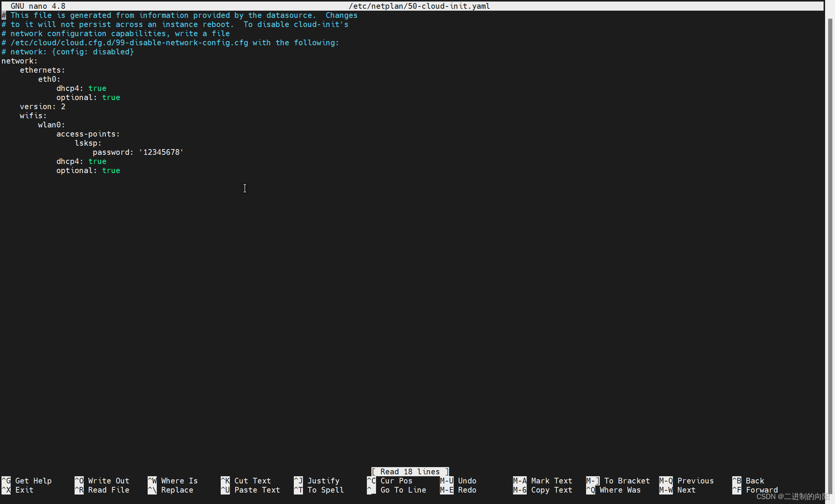This screenshot has width=835, height=504.
Task: Click the '^Q Where Was' shortcut label
Action: pos(614,490)
